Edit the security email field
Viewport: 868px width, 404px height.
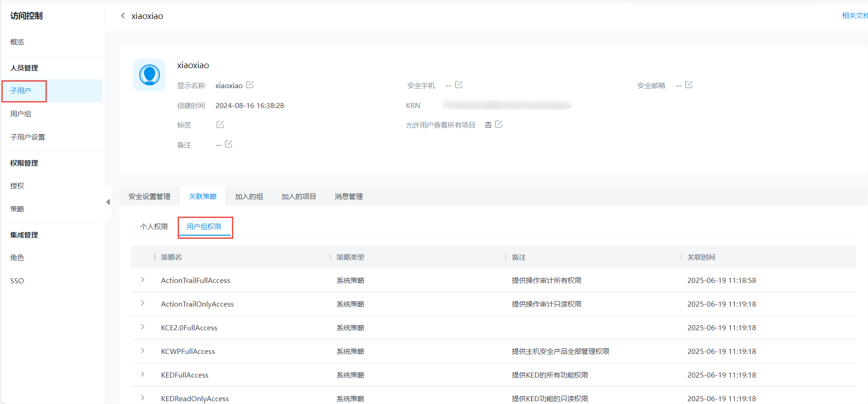pyautogui.click(x=688, y=85)
